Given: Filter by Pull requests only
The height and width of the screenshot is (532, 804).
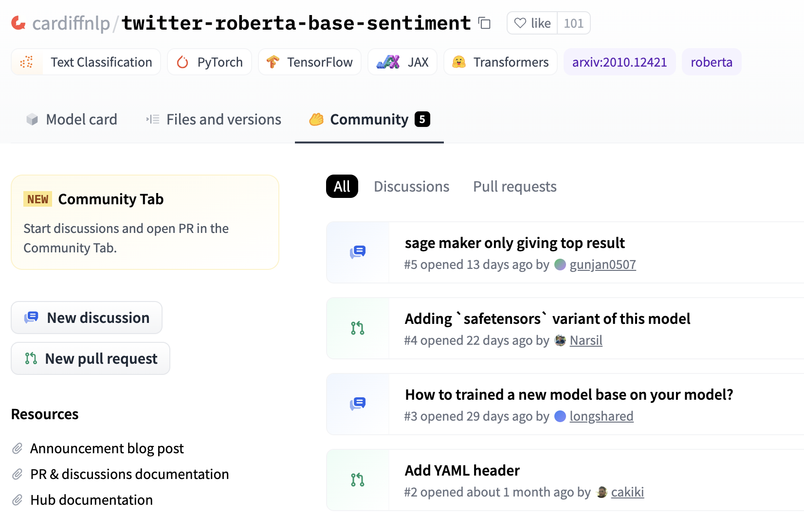Looking at the screenshot, I should point(515,186).
